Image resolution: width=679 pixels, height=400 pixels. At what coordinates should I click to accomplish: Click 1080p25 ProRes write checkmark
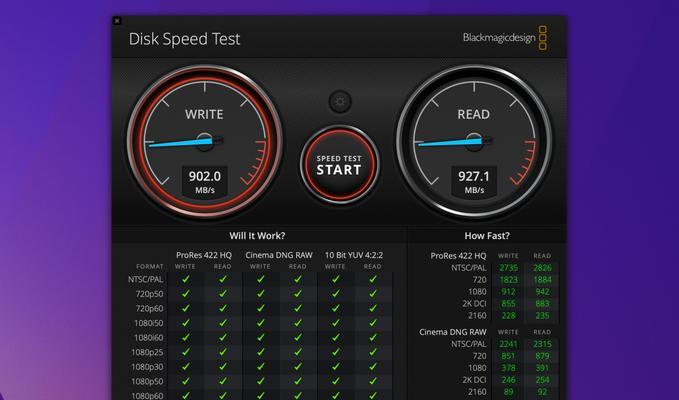click(x=186, y=352)
